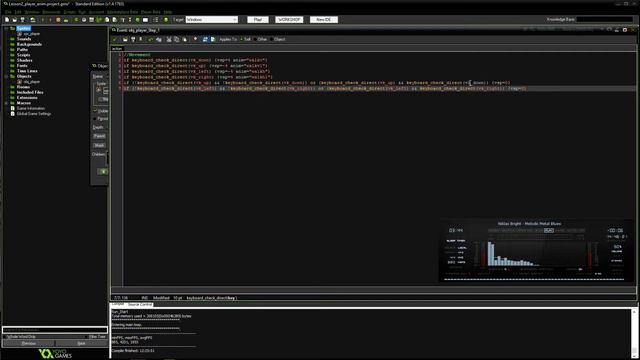Open Game Information in tree

pos(31,109)
